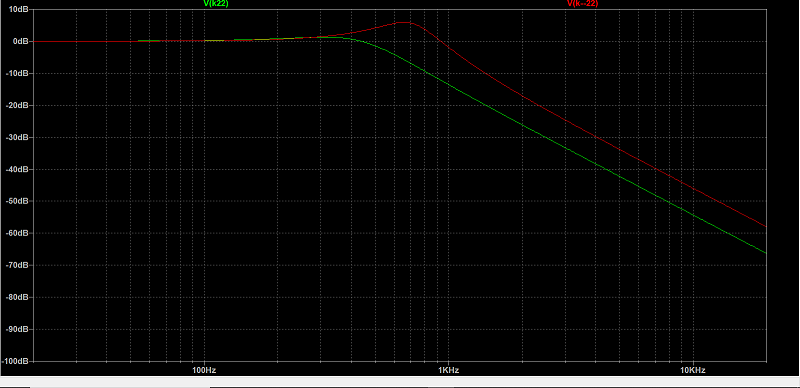This screenshot has height=388, width=800.
Task: Click the green curve at its right end
Action: pyautogui.click(x=765, y=253)
